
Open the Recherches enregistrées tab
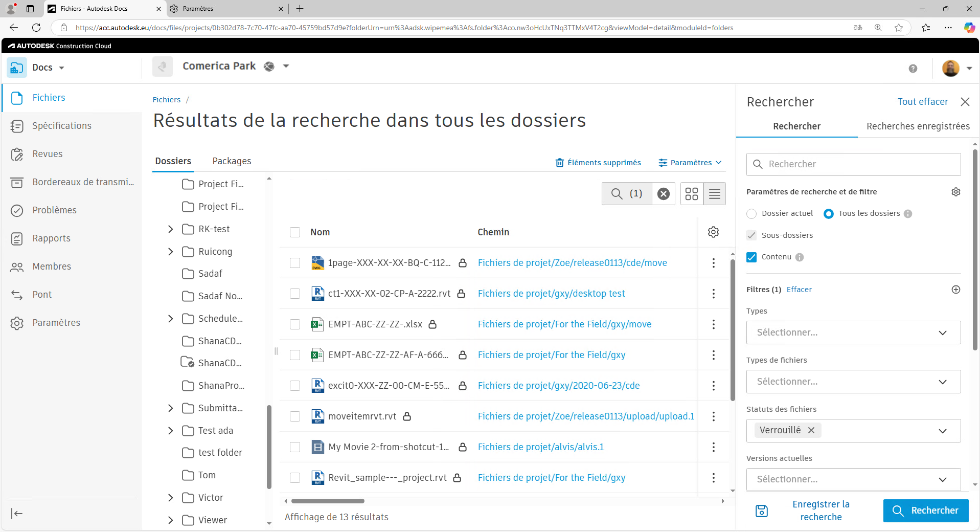click(x=918, y=126)
